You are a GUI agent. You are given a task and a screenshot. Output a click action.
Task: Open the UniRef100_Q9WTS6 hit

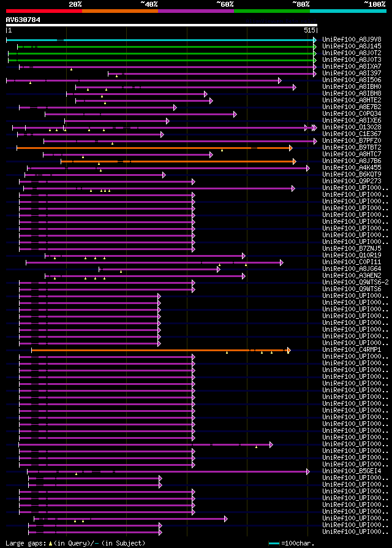(352, 289)
